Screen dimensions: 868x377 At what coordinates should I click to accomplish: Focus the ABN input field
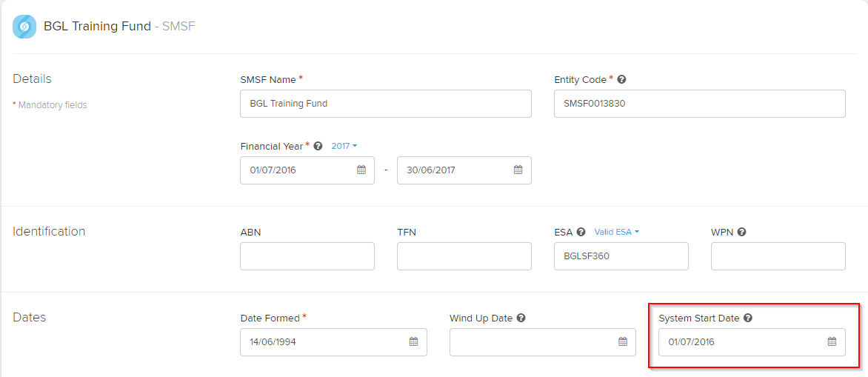pyautogui.click(x=307, y=256)
